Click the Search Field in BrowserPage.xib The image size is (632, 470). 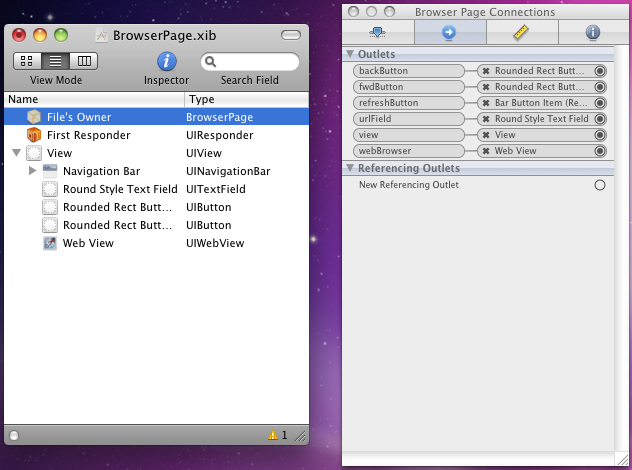pos(249,62)
